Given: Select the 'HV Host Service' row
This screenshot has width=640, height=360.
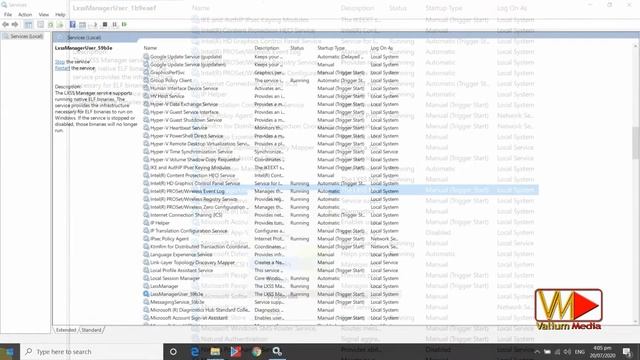Looking at the screenshot, I should point(271,96).
